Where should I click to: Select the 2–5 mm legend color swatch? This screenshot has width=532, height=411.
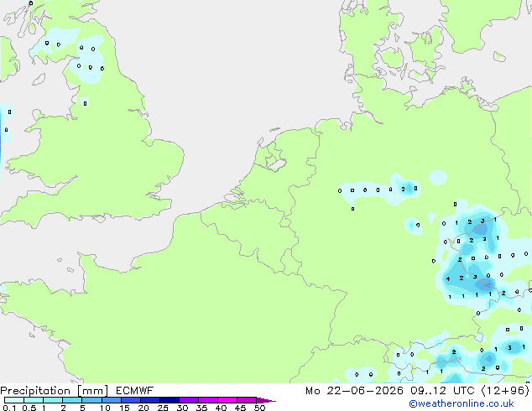point(72,400)
